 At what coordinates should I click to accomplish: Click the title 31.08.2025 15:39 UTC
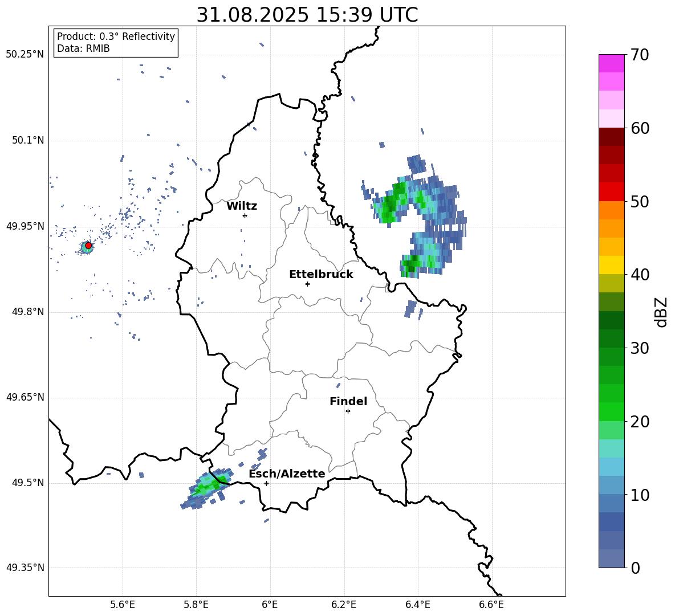click(307, 15)
